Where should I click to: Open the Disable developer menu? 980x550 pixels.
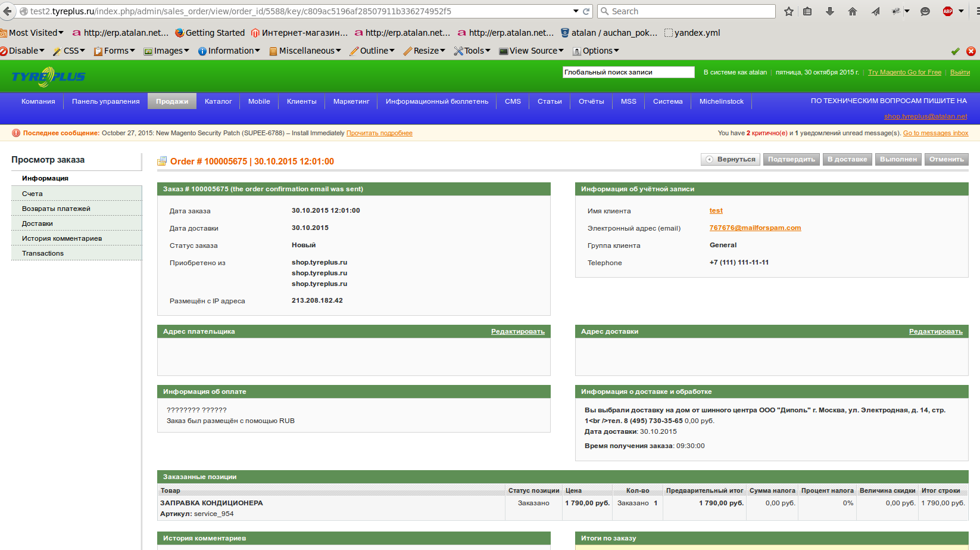click(x=23, y=51)
